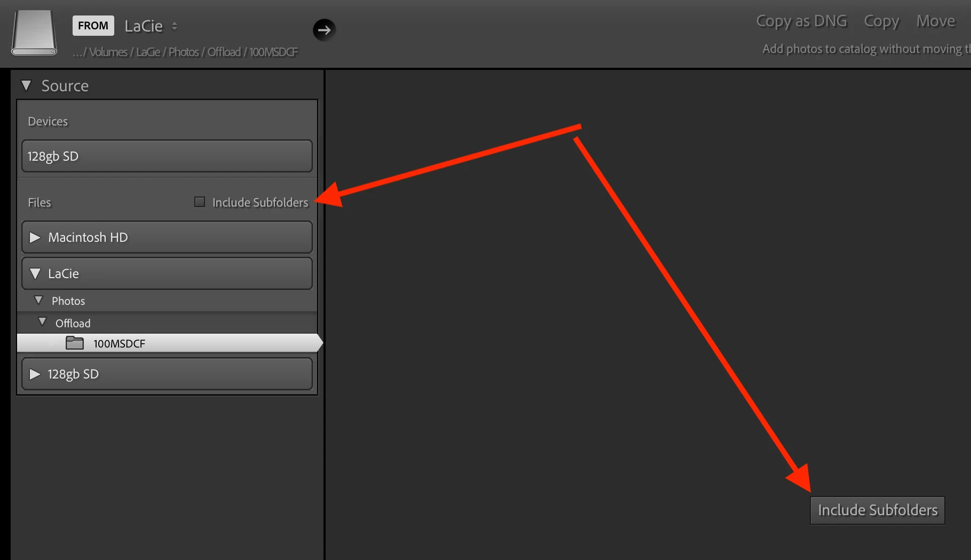
Task: Collapse the Offload folder triangle
Action: tap(42, 322)
